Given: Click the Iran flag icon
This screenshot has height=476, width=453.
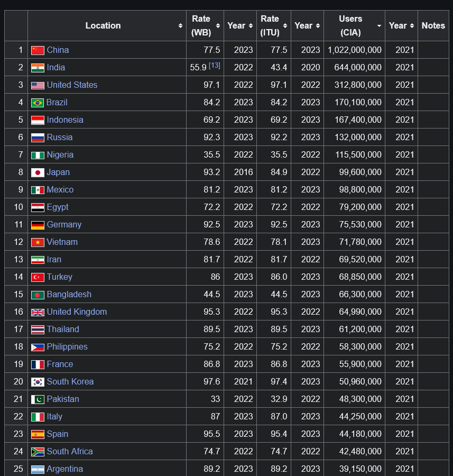Looking at the screenshot, I should click(38, 260).
